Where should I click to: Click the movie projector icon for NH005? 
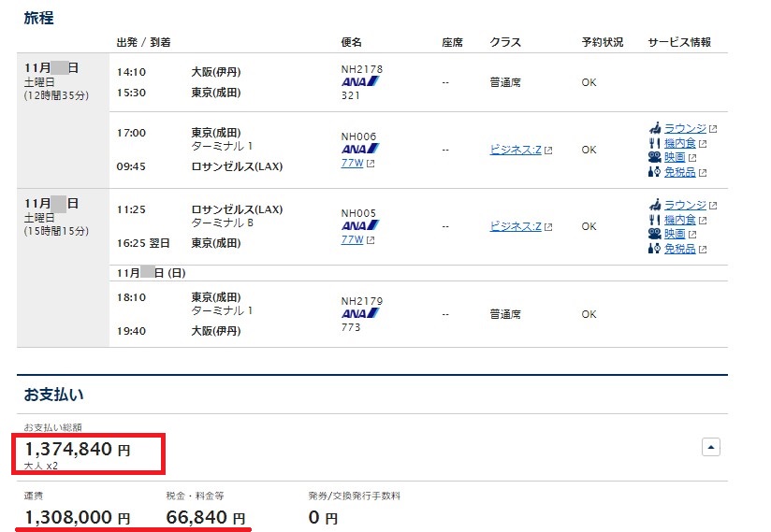pos(654,234)
